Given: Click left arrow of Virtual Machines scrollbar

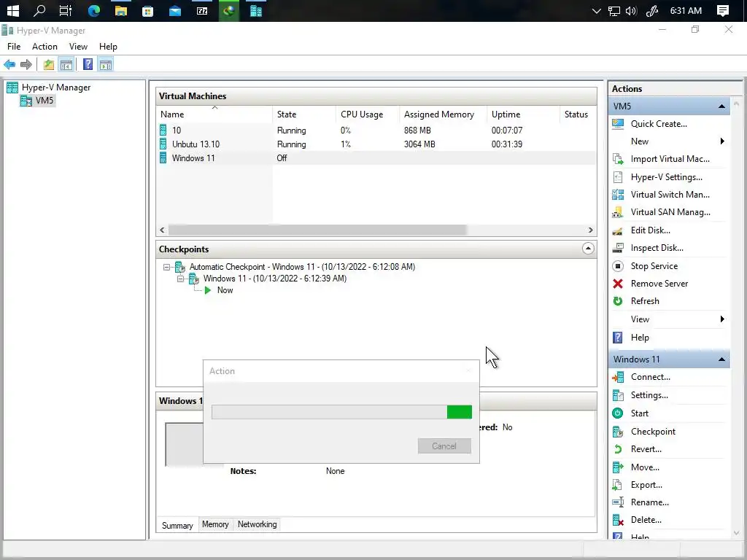Looking at the screenshot, I should tap(162, 230).
